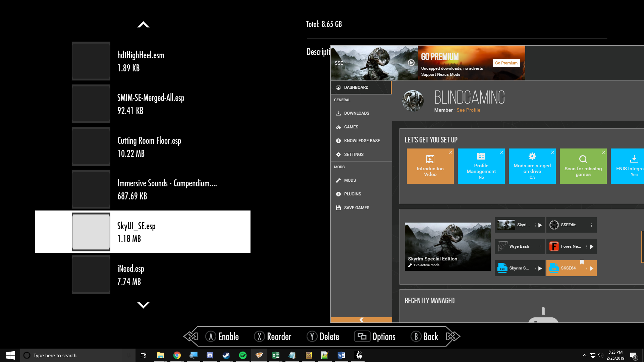The height and width of the screenshot is (362, 644).
Task: Dismiss the Introduction Video tile
Action: pyautogui.click(x=451, y=153)
